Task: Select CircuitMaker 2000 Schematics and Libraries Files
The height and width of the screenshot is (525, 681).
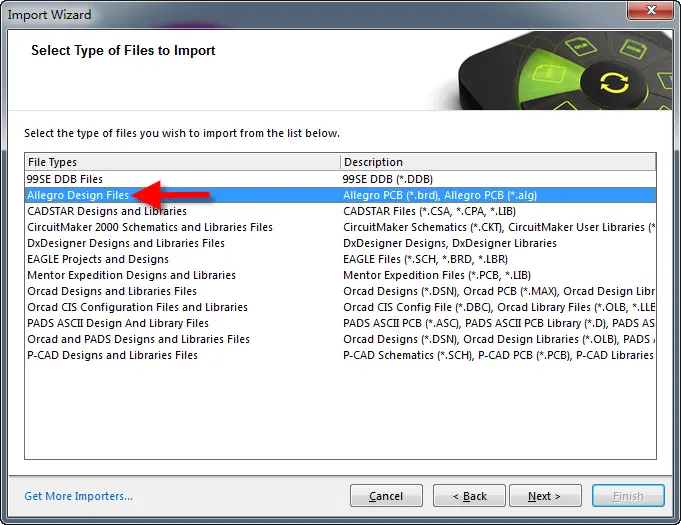Action: [340, 227]
